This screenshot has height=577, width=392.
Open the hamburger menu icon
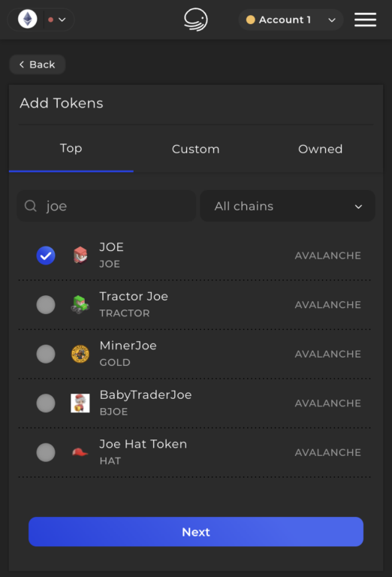point(365,20)
